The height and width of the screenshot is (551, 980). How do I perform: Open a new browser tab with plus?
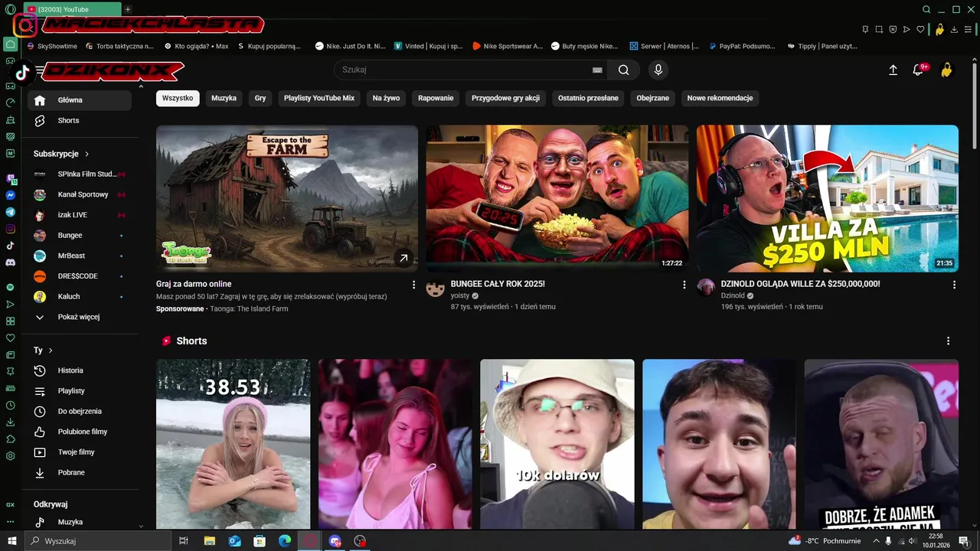click(128, 9)
